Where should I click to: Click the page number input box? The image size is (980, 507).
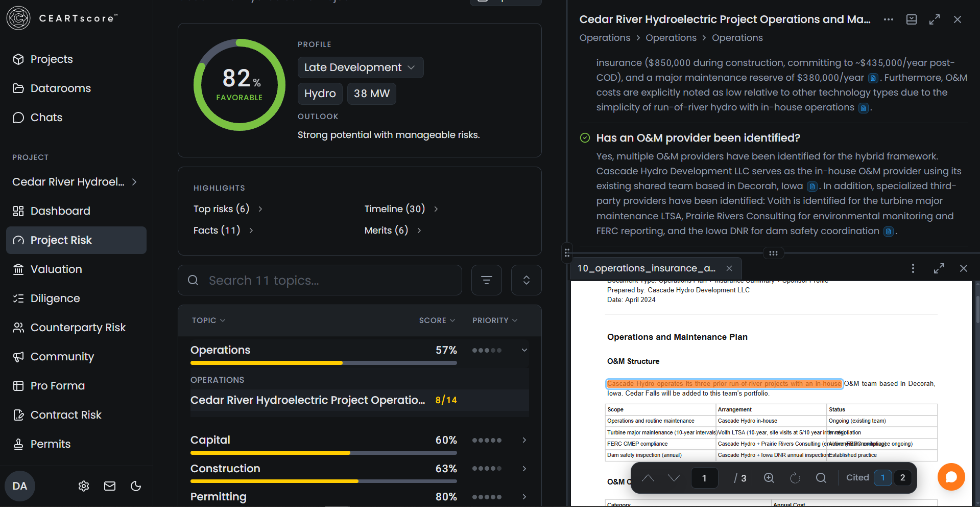[x=705, y=478]
